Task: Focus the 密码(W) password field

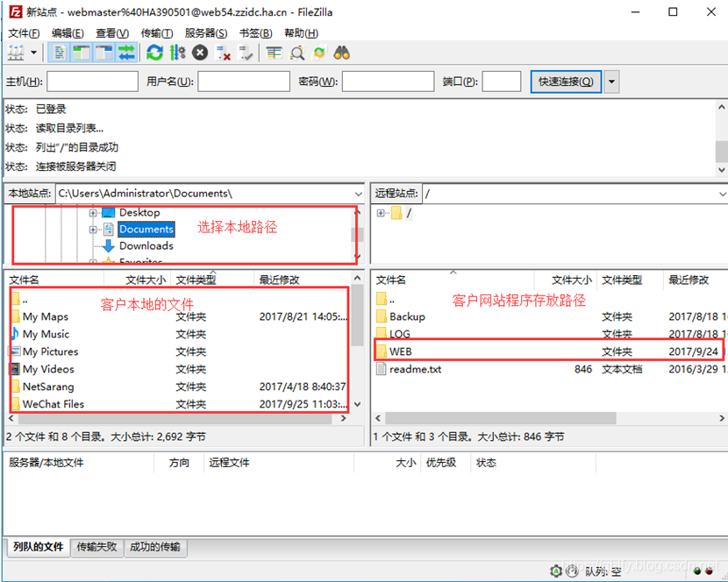Action: coord(389,82)
